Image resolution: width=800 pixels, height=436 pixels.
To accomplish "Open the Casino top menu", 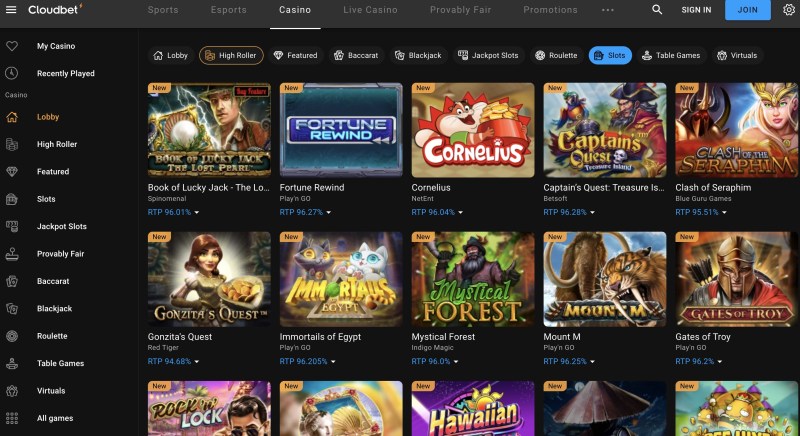I will pyautogui.click(x=295, y=10).
